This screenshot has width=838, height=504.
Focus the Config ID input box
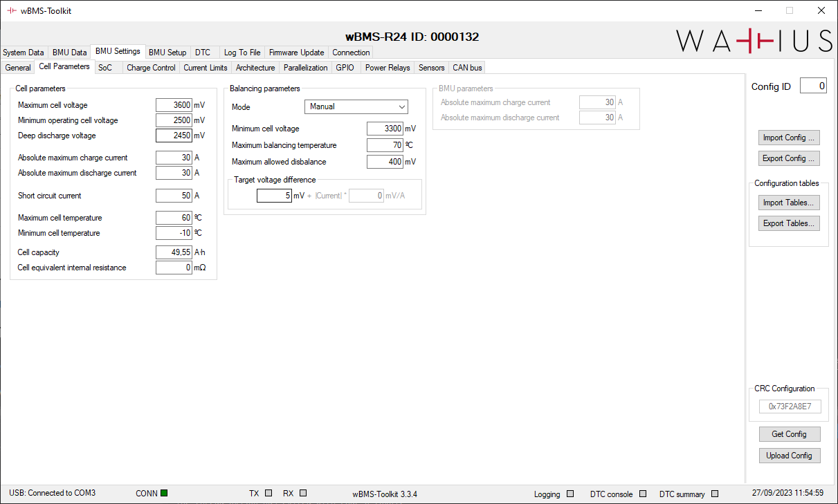click(x=813, y=86)
